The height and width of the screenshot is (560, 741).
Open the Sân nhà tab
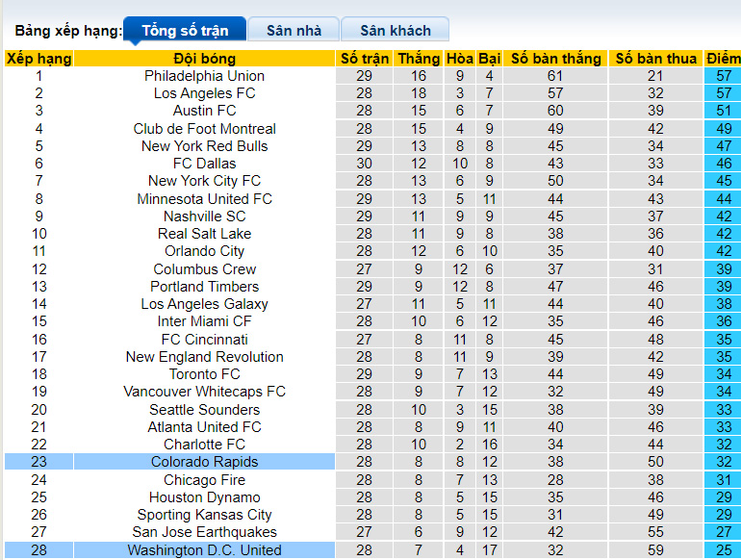pos(294,30)
